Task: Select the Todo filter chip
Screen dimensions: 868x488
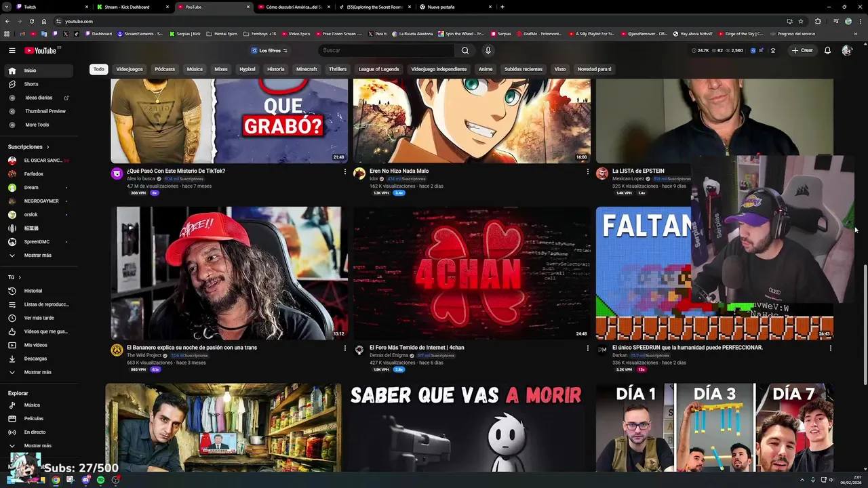Action: [99, 69]
